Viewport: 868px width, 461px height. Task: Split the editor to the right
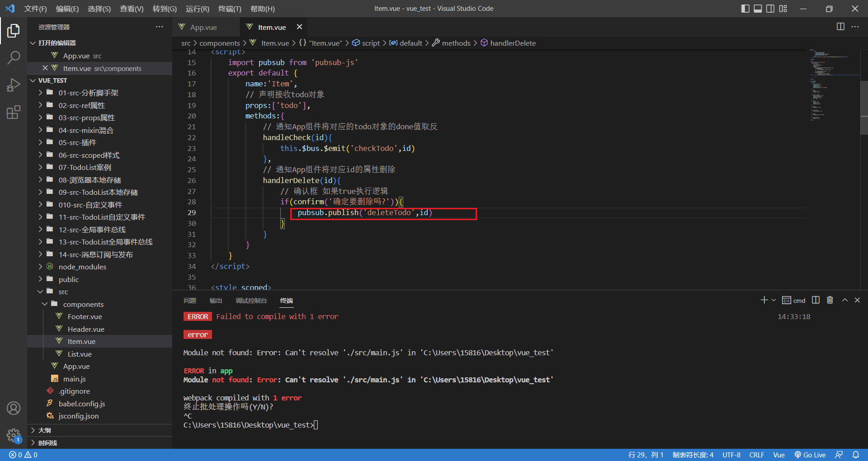pos(840,27)
